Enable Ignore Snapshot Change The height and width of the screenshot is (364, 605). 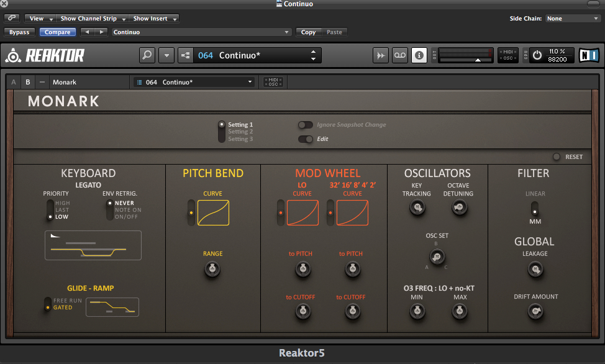(x=306, y=125)
